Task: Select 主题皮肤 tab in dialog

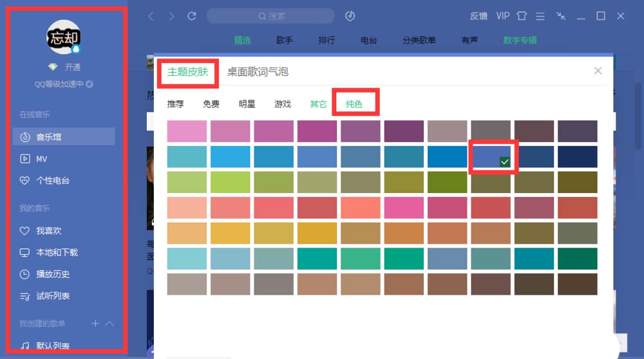Action: coord(187,72)
